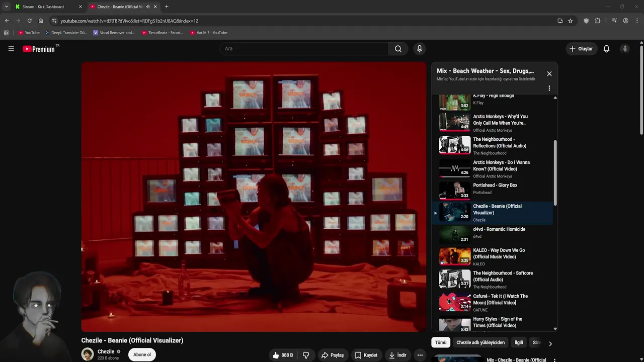The height and width of the screenshot is (362, 644).
Task: Close the Mix playlist panel
Action: click(549, 73)
